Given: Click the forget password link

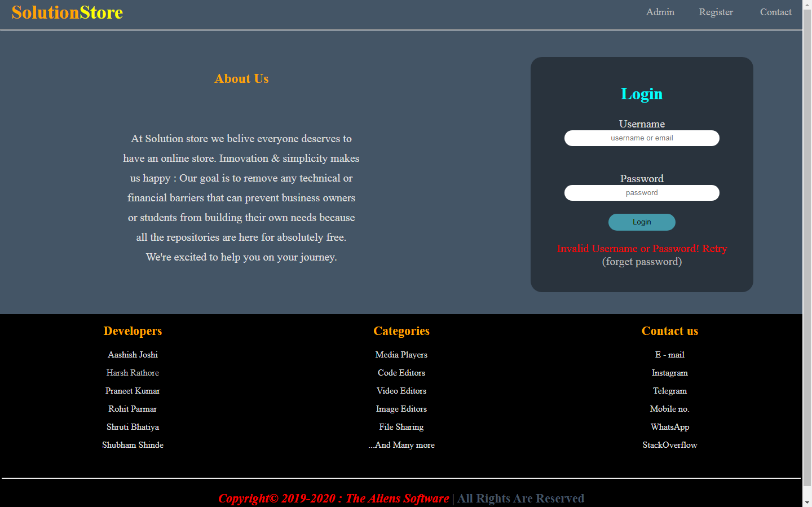Looking at the screenshot, I should 642,262.
